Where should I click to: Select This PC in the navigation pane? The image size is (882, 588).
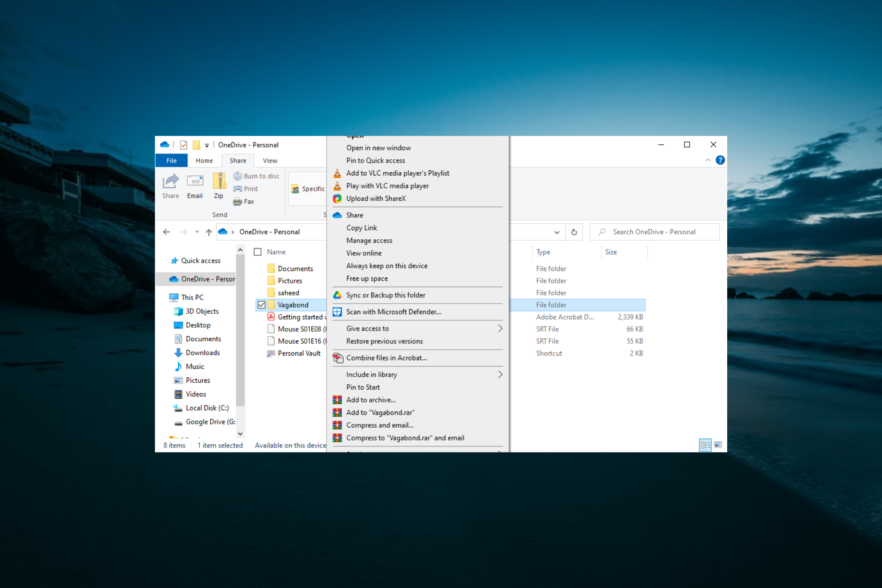(187, 297)
